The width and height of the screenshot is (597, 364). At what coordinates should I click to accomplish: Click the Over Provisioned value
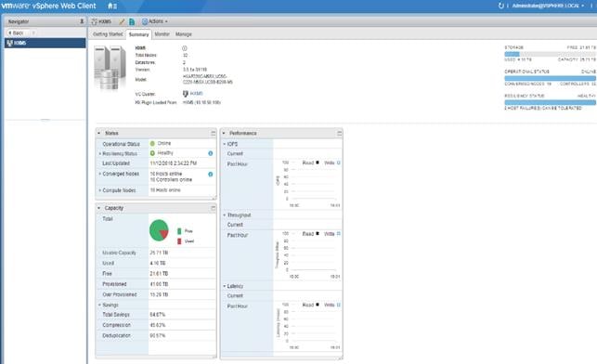[159, 294]
